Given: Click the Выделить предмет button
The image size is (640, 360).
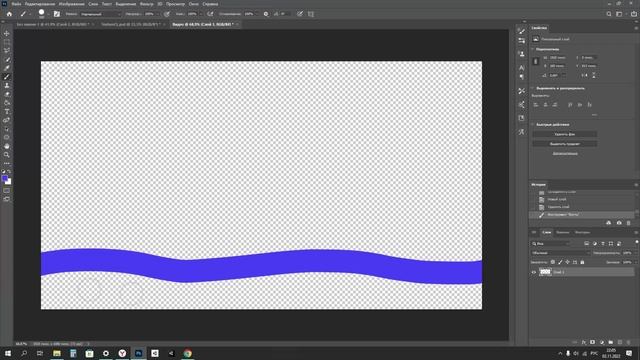Looking at the screenshot, I should click(x=565, y=144).
